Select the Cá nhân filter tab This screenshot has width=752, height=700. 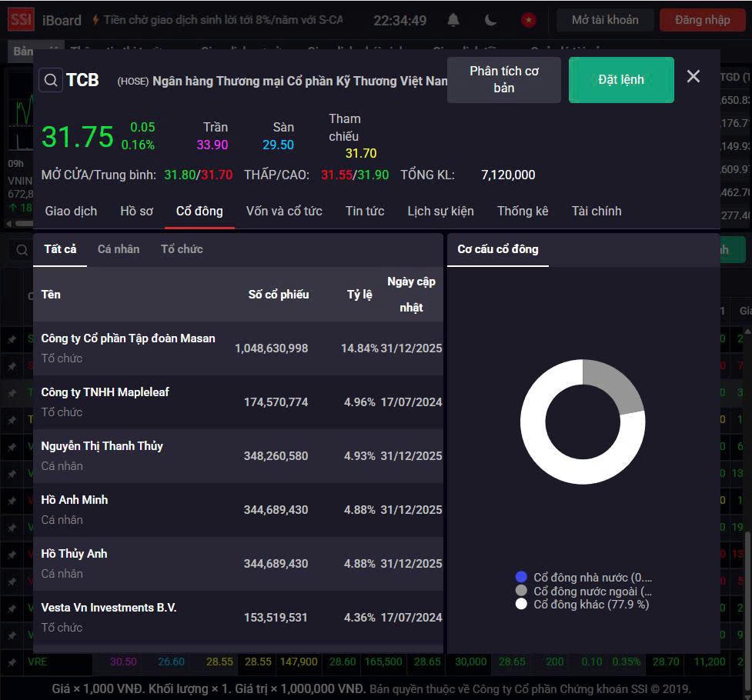pyautogui.click(x=119, y=249)
